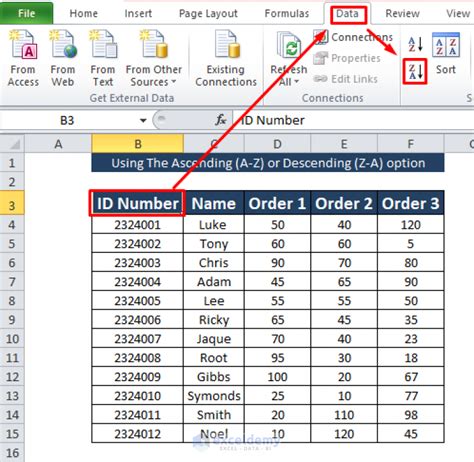474x462 pixels.
Task: Click the cell containing Smith
Action: click(x=214, y=415)
